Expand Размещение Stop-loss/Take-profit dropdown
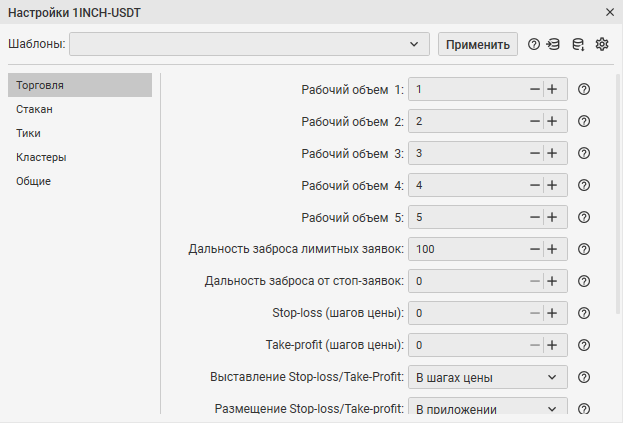Viewport: 623px width, 423px height. click(488, 406)
